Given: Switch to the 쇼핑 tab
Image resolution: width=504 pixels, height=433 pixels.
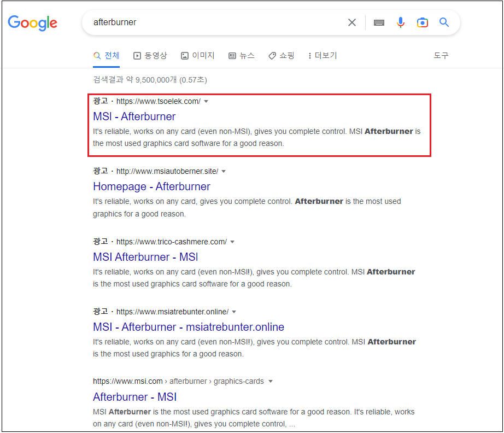Looking at the screenshot, I should [x=282, y=56].
